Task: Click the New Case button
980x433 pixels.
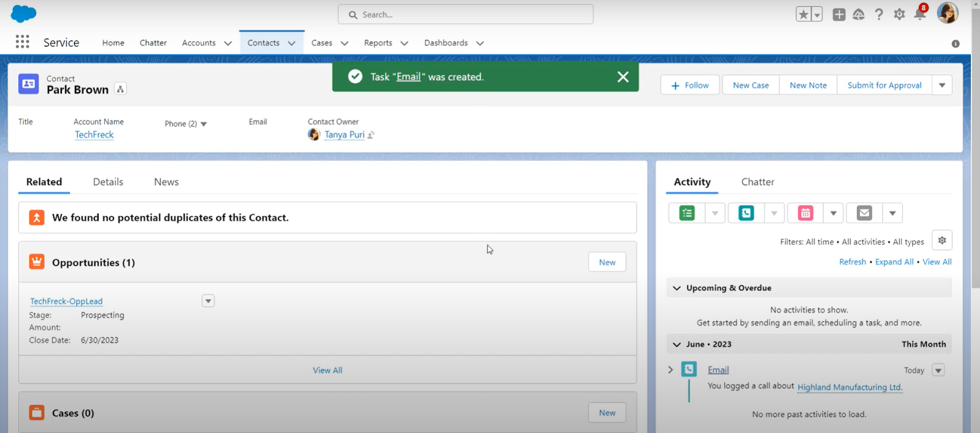Action: (x=751, y=85)
